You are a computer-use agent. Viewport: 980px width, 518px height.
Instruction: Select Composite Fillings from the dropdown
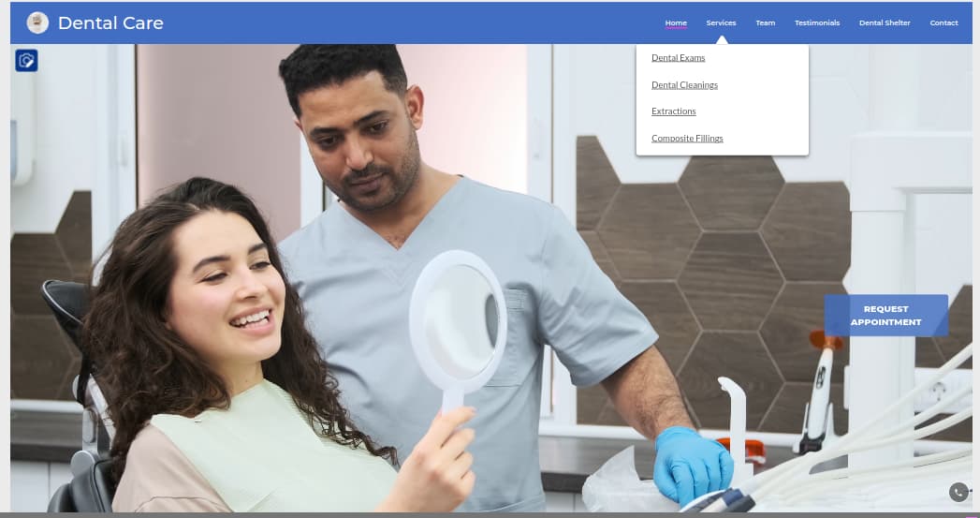click(687, 139)
